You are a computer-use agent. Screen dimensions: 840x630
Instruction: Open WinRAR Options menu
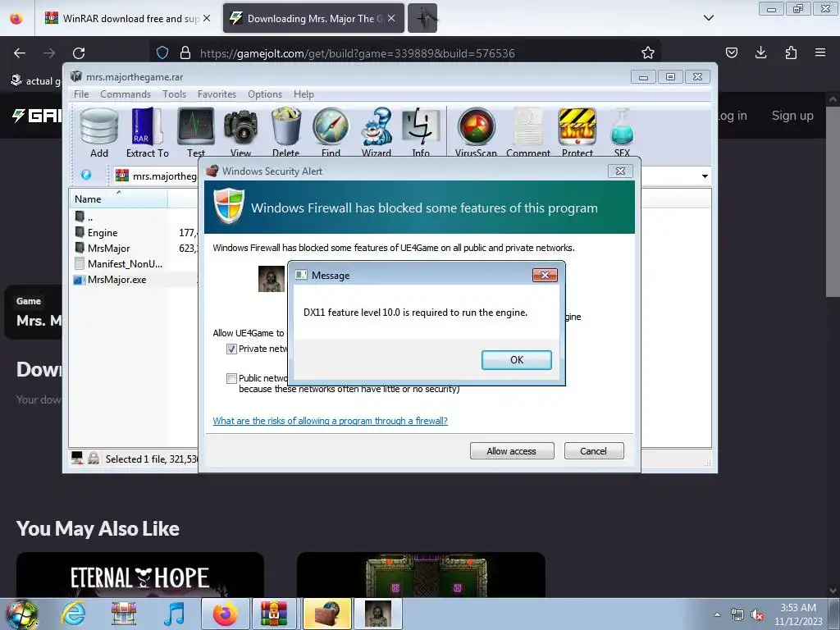(x=265, y=94)
